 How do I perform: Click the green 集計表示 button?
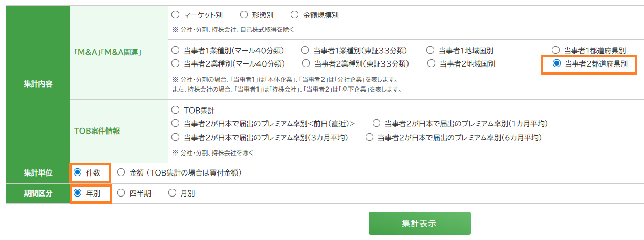419,224
